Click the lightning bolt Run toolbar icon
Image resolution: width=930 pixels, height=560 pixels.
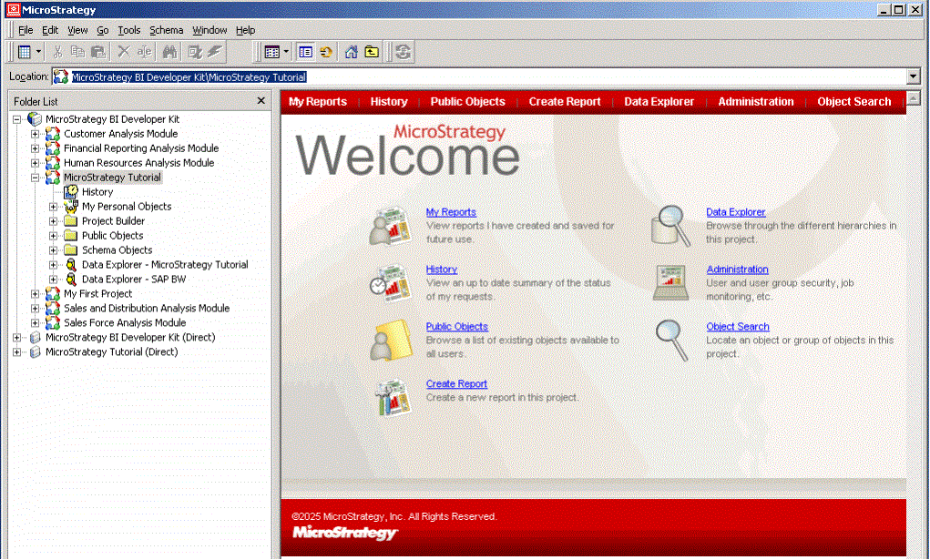(214, 52)
